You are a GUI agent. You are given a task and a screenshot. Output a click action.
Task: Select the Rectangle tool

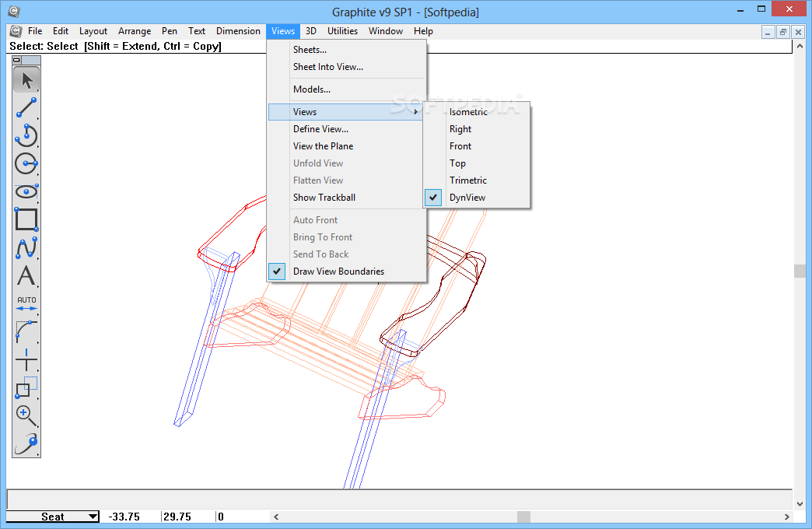[26, 219]
